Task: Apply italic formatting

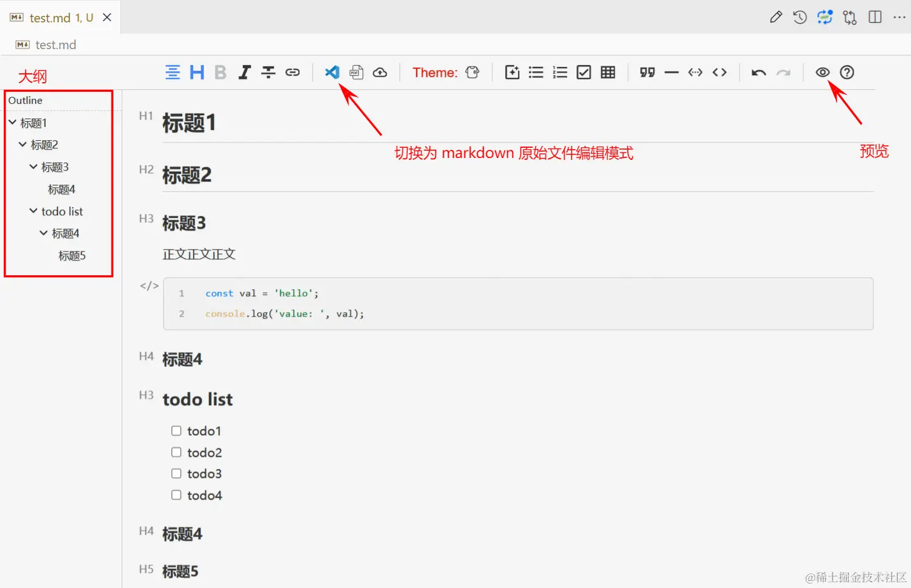Action: pyautogui.click(x=244, y=72)
